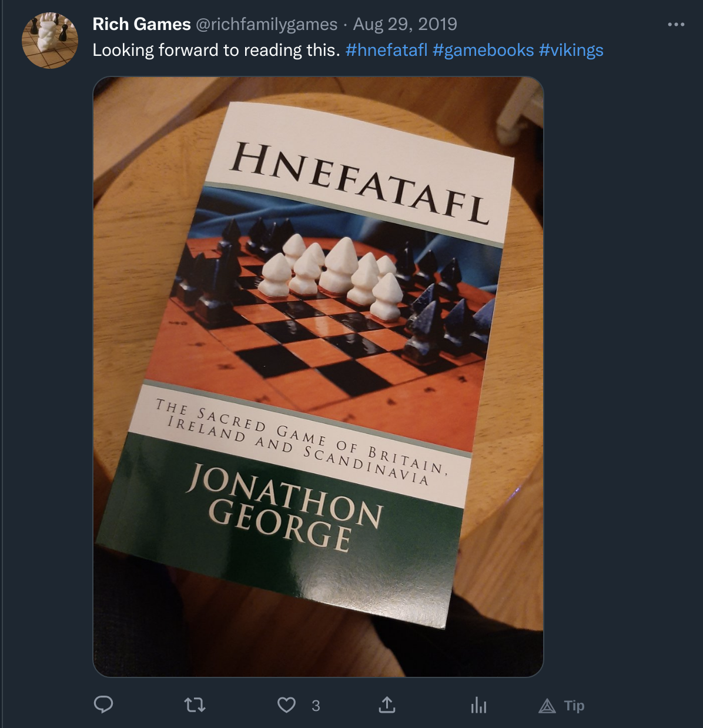This screenshot has height=728, width=703.
Task: Click the Tip triangle icon
Action: [547, 706]
